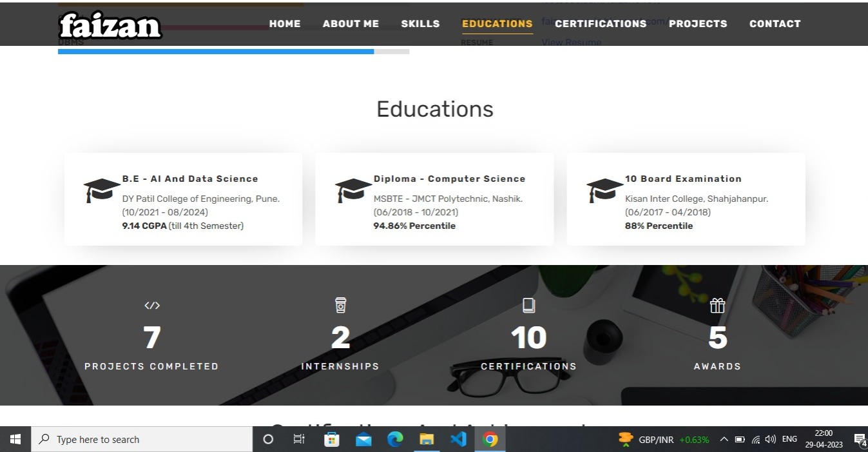868x452 pixels.
Task: Click the graduation cap on the Diploma card
Action: 352,189
